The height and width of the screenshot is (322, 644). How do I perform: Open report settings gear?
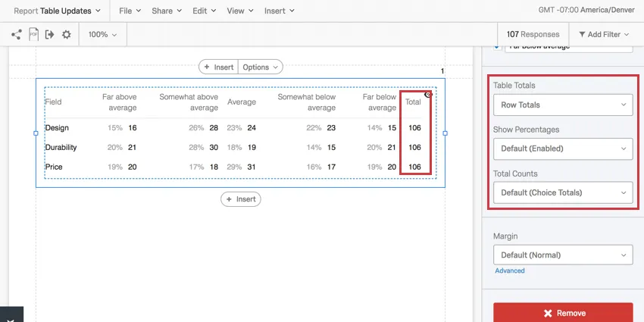coord(67,34)
